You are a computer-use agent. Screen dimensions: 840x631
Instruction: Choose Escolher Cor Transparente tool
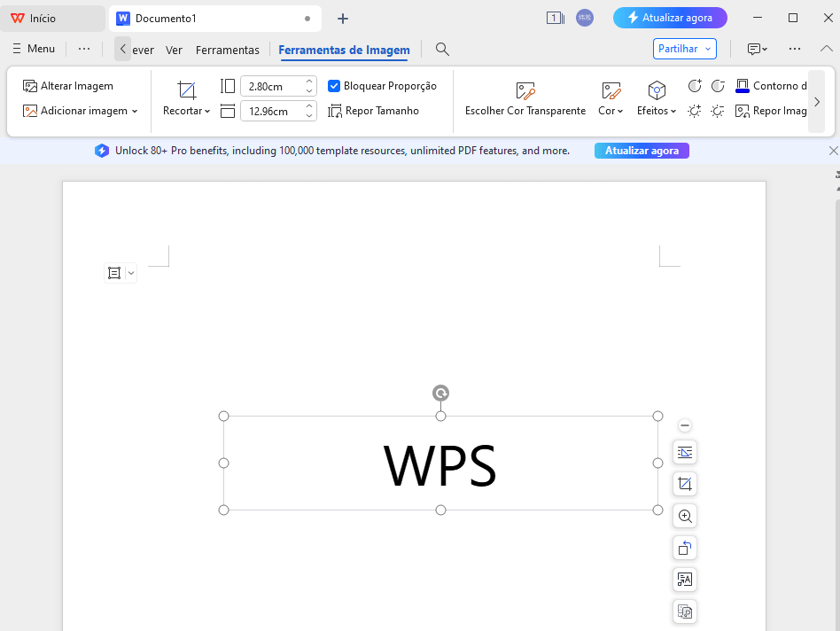click(525, 98)
